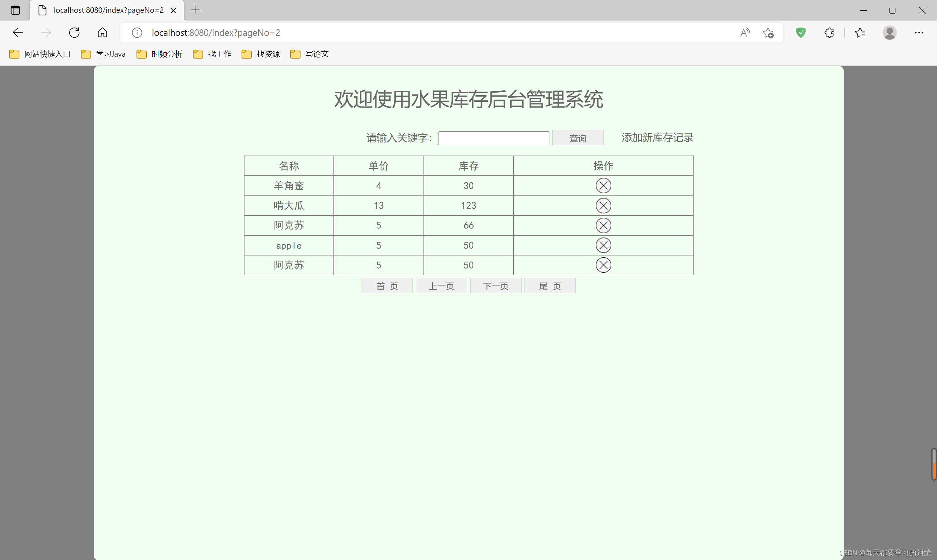Viewport: 937px width, 560px height.
Task: Activate the Read Aloud icon
Action: point(745,33)
